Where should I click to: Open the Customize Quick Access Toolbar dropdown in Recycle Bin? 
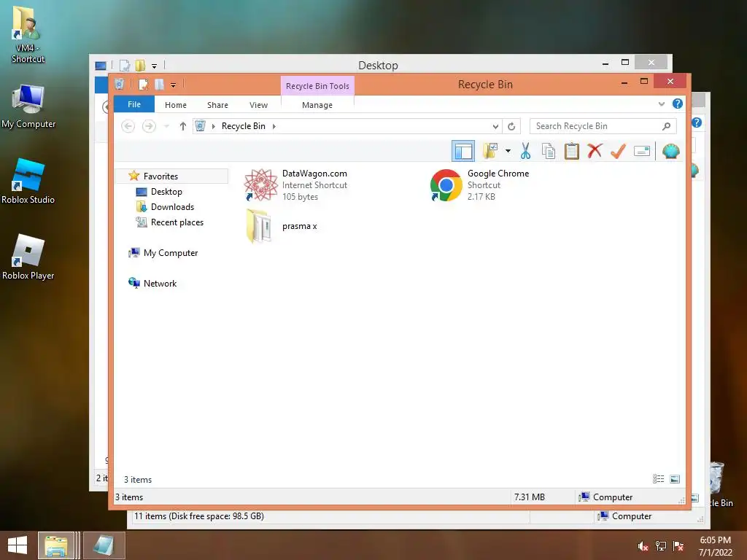pyautogui.click(x=174, y=85)
